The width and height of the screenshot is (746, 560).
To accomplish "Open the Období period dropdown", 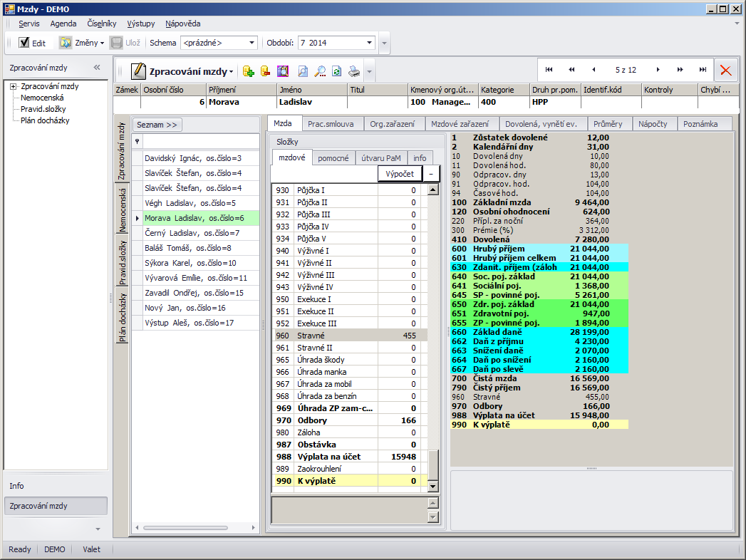I will (x=369, y=43).
